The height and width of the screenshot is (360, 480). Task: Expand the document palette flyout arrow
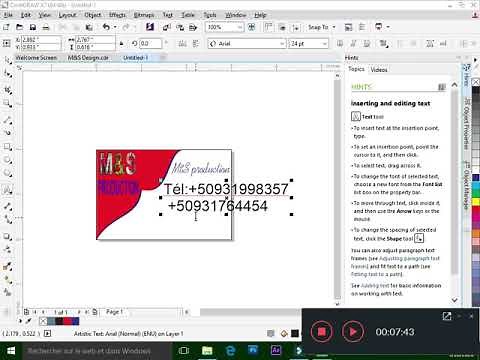coord(20,321)
